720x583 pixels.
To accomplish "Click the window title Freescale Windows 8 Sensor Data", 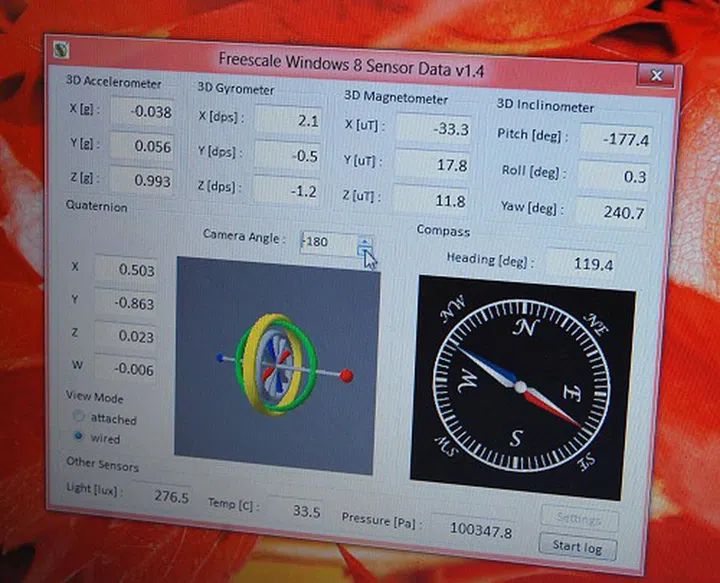I will pyautogui.click(x=351, y=65).
